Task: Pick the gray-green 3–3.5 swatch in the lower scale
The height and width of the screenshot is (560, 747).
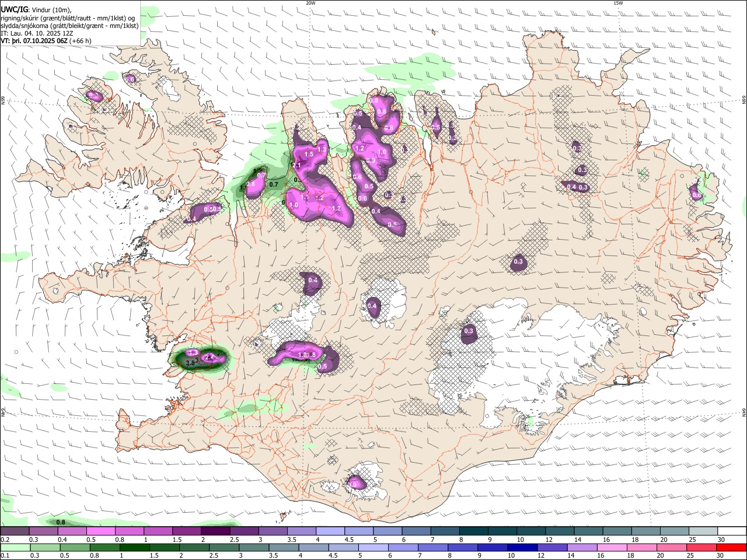Action: [x=253, y=547]
